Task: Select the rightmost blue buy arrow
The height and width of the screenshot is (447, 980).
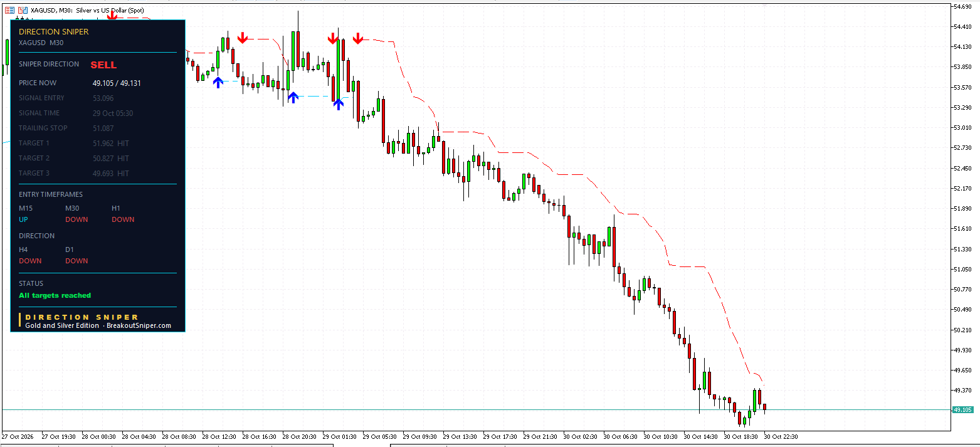Action: pos(338,103)
